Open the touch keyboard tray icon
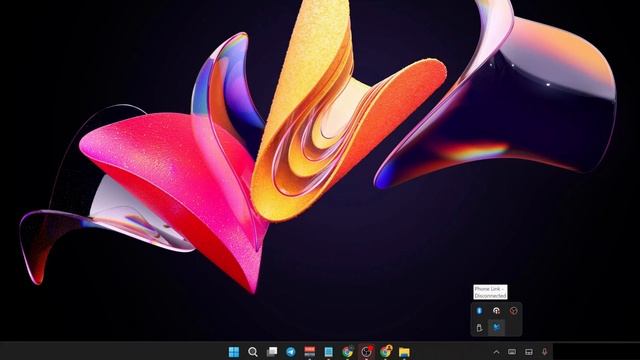This screenshot has height=360, width=640. [512, 352]
